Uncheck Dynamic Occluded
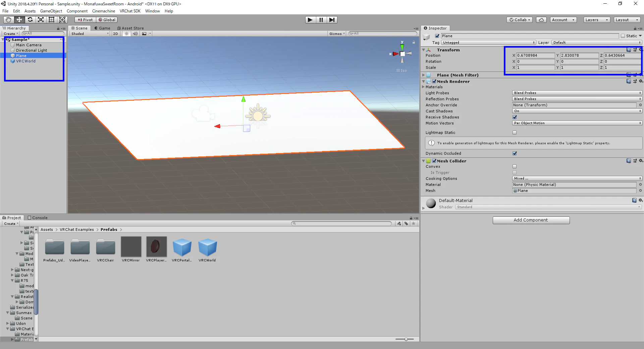 pos(515,153)
